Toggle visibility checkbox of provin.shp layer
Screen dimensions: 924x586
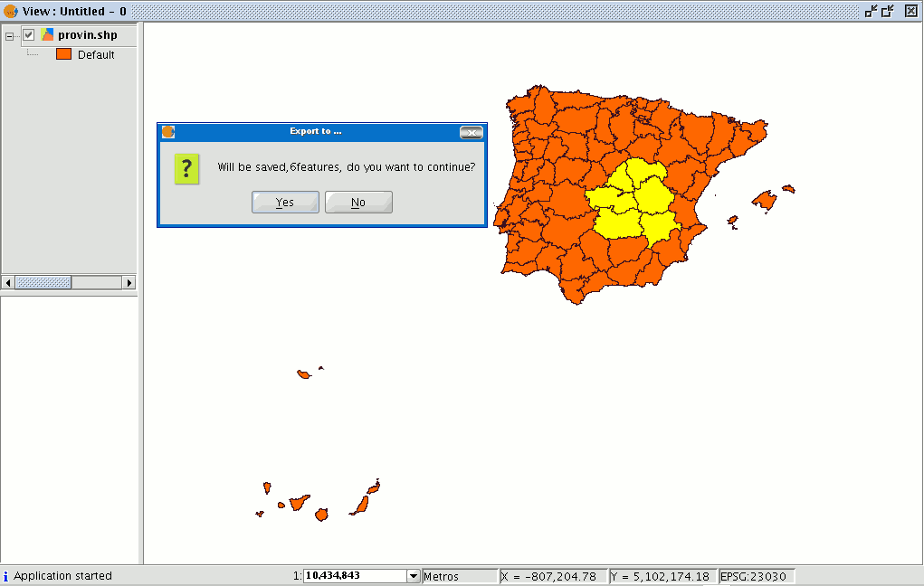[x=28, y=34]
